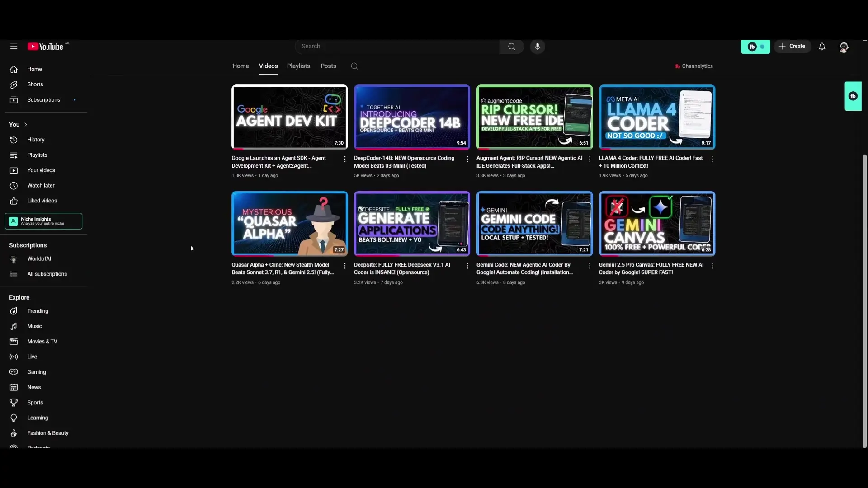This screenshot has width=868, height=488.
Task: Open the Posts tab
Action: (x=328, y=66)
